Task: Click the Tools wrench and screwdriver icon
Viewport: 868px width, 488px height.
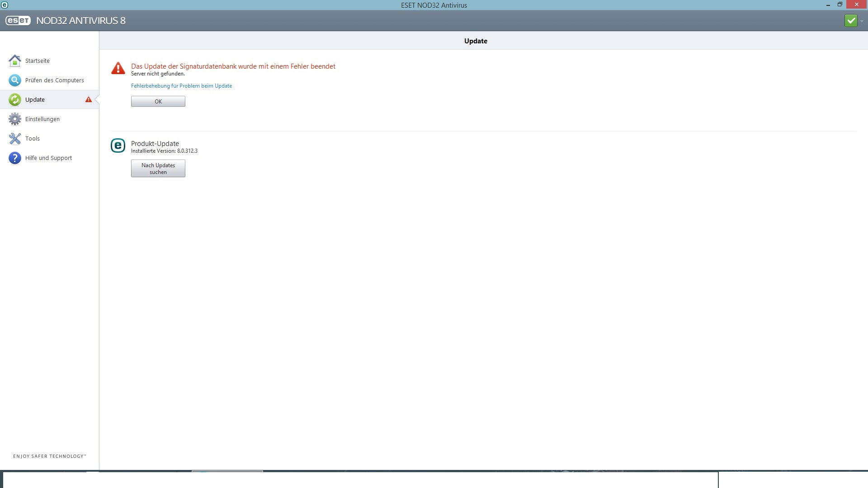Action: (x=15, y=138)
